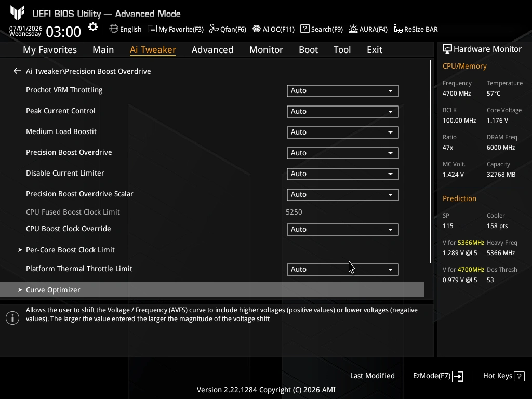Click the Prochot VRM Throttling label
The width and height of the screenshot is (532, 399).
pyautogui.click(x=64, y=90)
